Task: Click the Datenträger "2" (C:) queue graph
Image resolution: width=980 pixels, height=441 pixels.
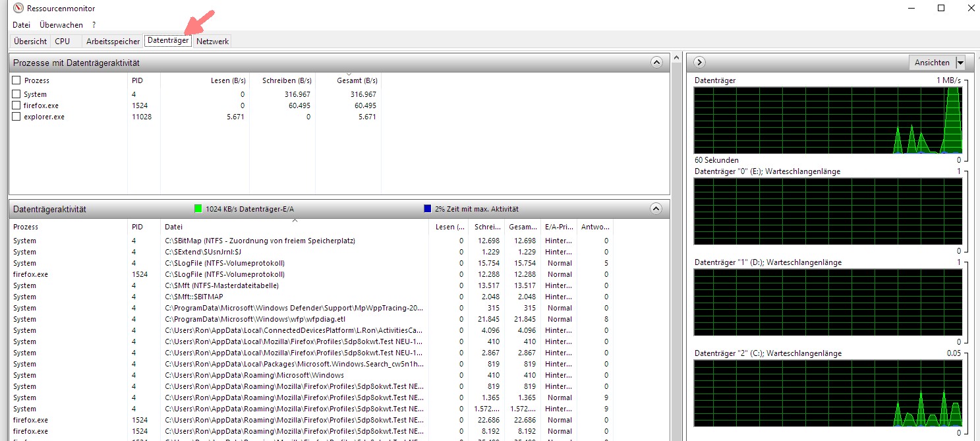Action: tap(828, 394)
